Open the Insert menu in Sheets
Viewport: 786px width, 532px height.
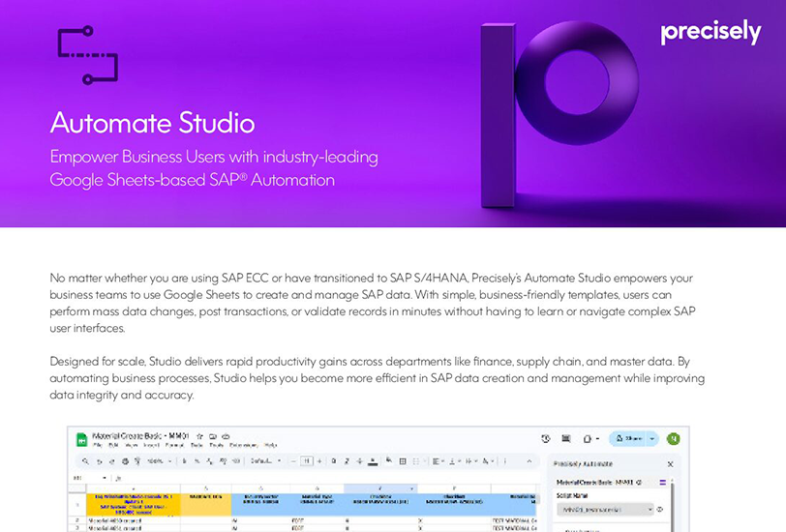pyautogui.click(x=151, y=445)
